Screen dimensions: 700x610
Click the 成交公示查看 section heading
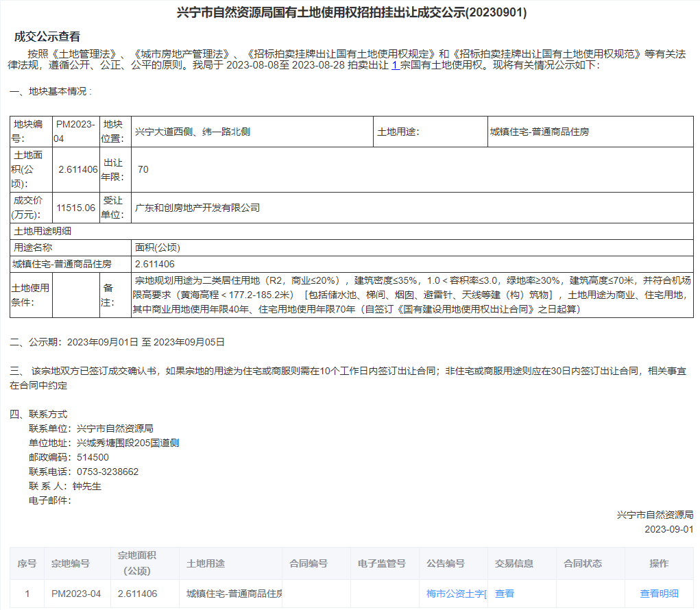point(47,37)
